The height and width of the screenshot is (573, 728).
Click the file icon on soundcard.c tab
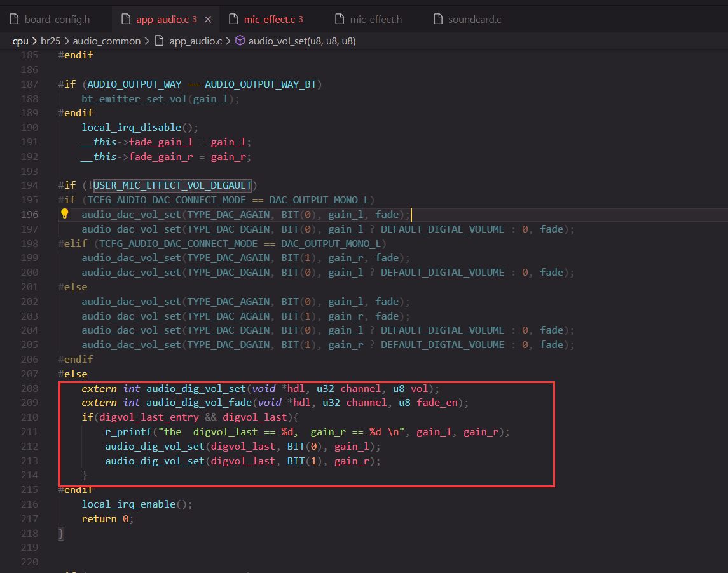point(438,19)
